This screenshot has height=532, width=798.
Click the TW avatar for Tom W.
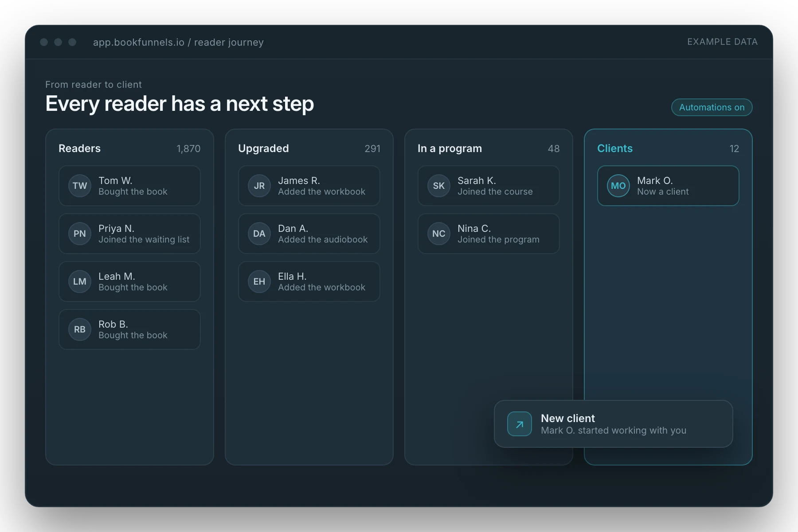point(80,186)
